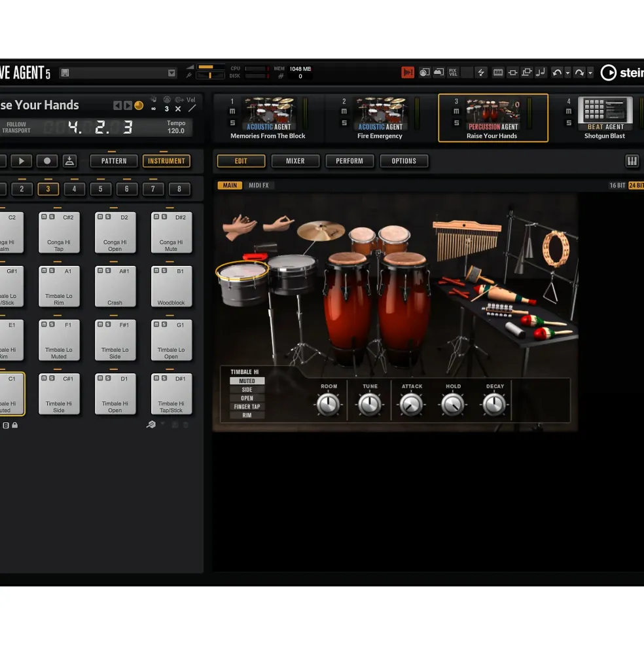This screenshot has width=644, height=645.
Task: Choose the RIM articulation
Action: (x=247, y=415)
